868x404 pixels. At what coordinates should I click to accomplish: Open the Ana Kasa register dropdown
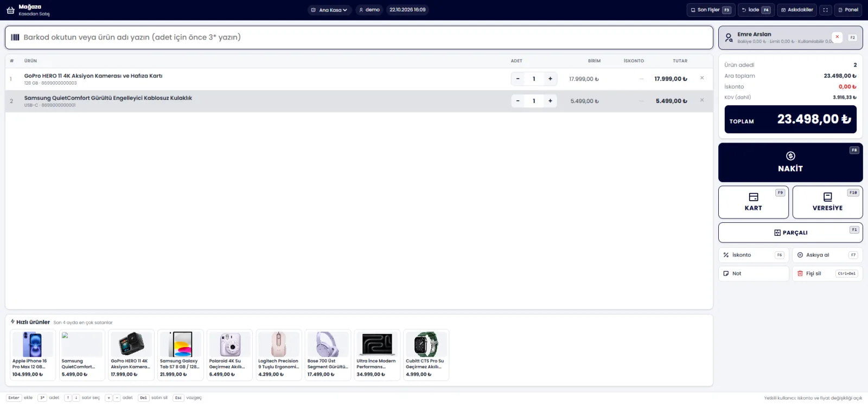(329, 10)
